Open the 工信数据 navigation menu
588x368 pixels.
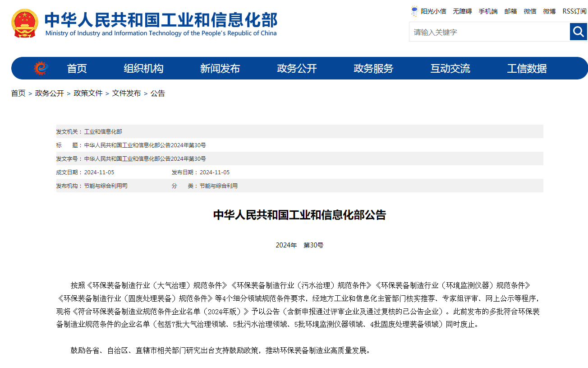point(527,68)
